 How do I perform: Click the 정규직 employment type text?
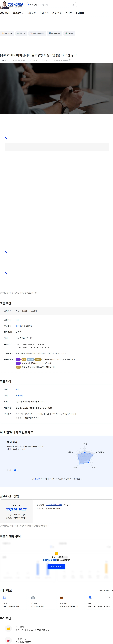tap(18, 326)
